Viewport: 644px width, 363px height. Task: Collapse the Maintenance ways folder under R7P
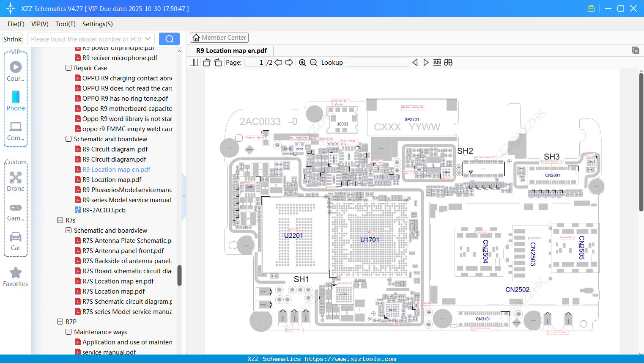[x=69, y=332]
